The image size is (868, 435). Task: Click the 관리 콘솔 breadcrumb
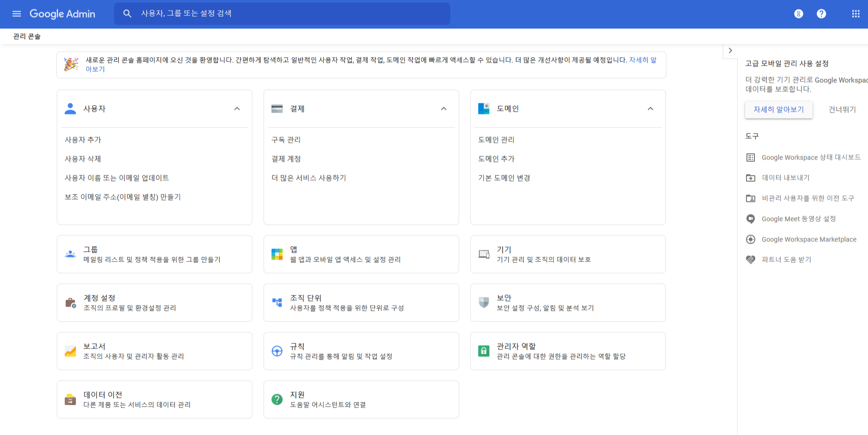27,36
